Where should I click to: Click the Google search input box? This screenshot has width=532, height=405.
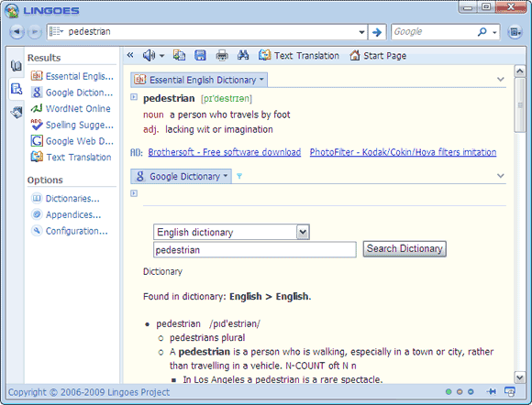[434, 32]
